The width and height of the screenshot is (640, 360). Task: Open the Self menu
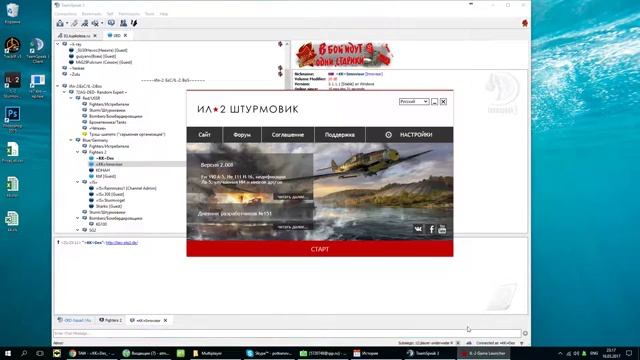click(110, 14)
